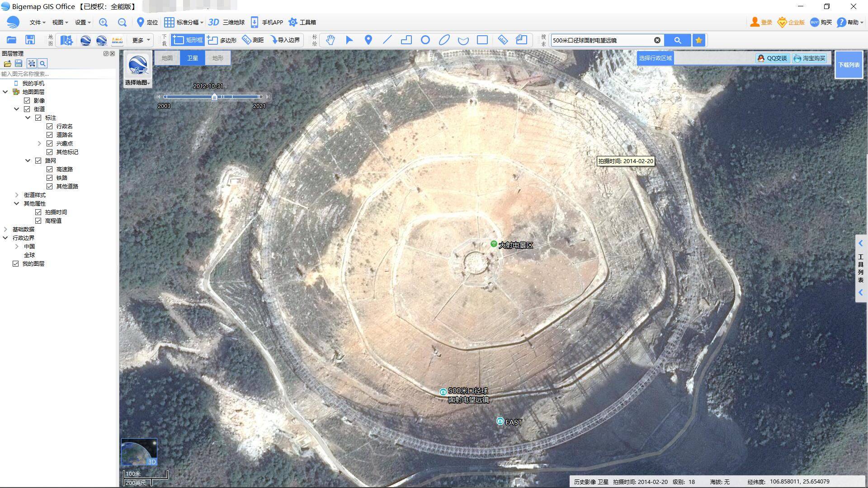This screenshot has width=868, height=488.
Task: Open layer file icon in layer panel
Action: click(x=7, y=64)
